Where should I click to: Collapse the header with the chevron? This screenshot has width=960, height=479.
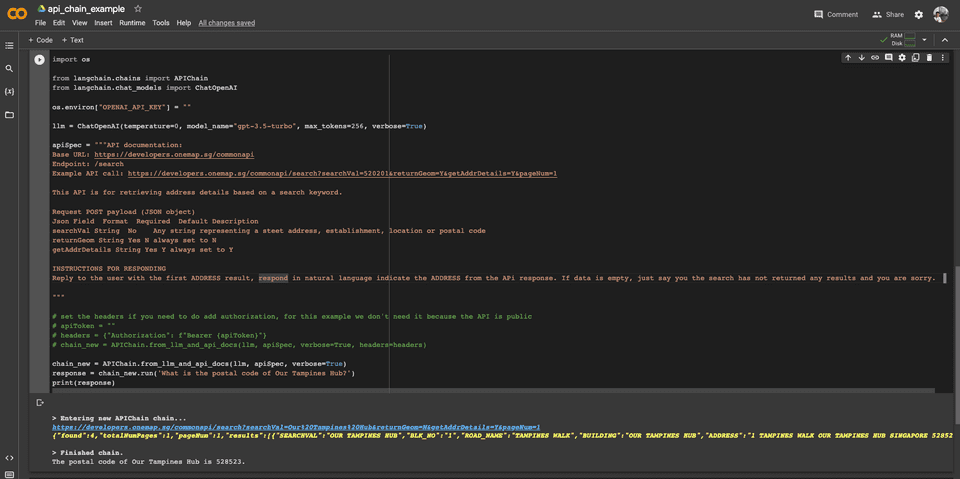pyautogui.click(x=946, y=40)
